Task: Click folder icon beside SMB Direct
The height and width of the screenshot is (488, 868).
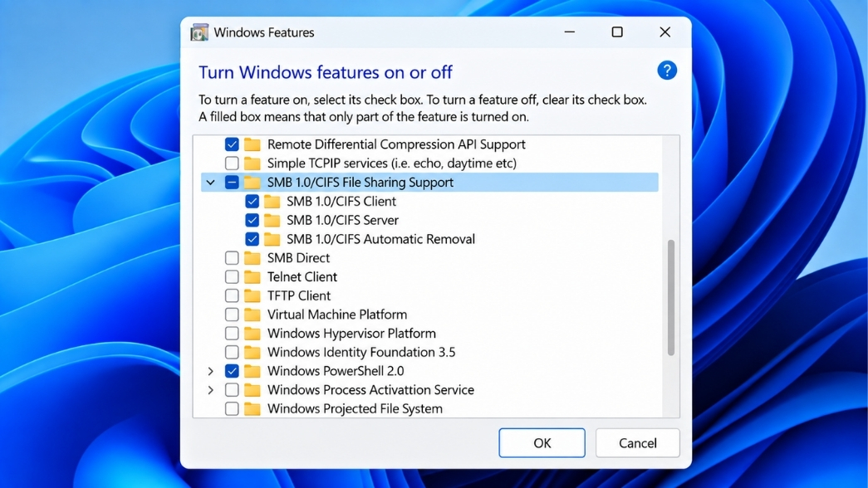Action: click(x=253, y=258)
